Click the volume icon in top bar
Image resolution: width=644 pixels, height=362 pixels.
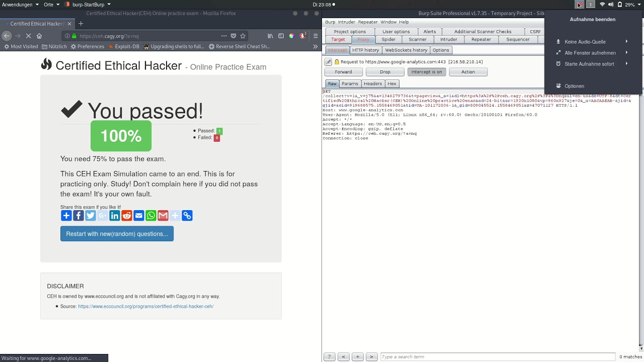[x=611, y=5]
